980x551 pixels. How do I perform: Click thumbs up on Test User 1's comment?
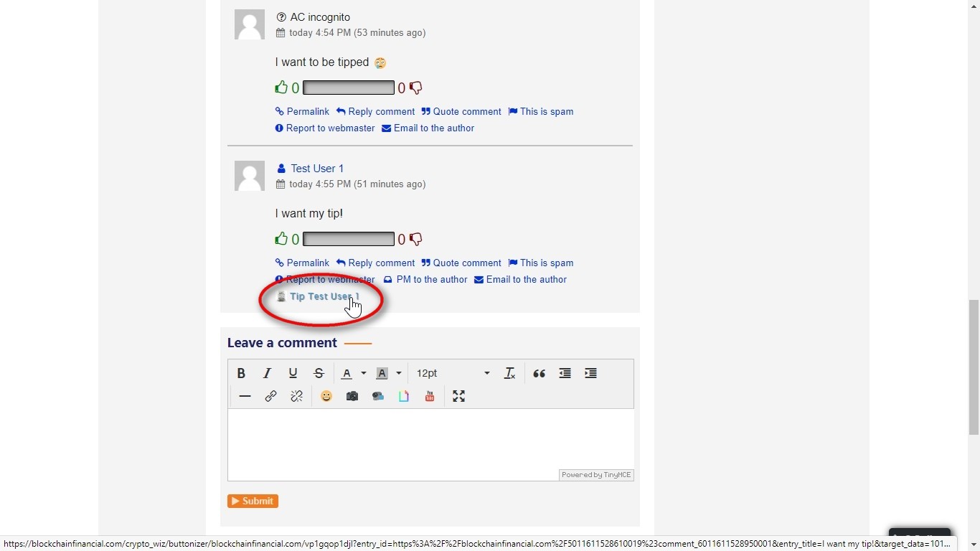281,239
